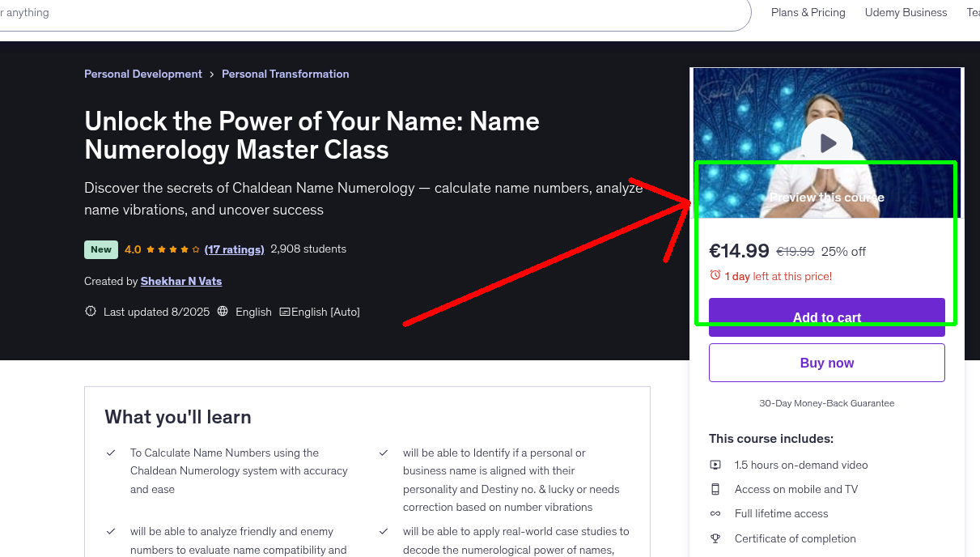Screen dimensions: 980x557
Task: Click the mobile and TV access icon
Action: pos(715,489)
